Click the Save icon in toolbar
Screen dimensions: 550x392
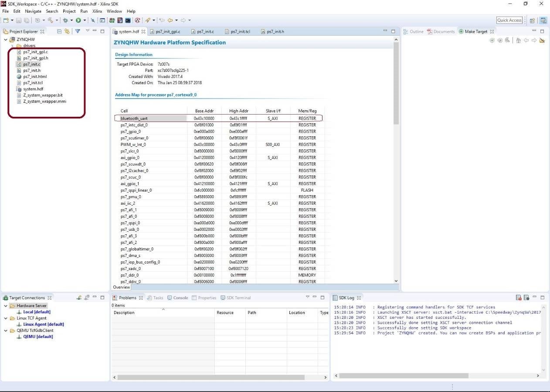click(19, 20)
